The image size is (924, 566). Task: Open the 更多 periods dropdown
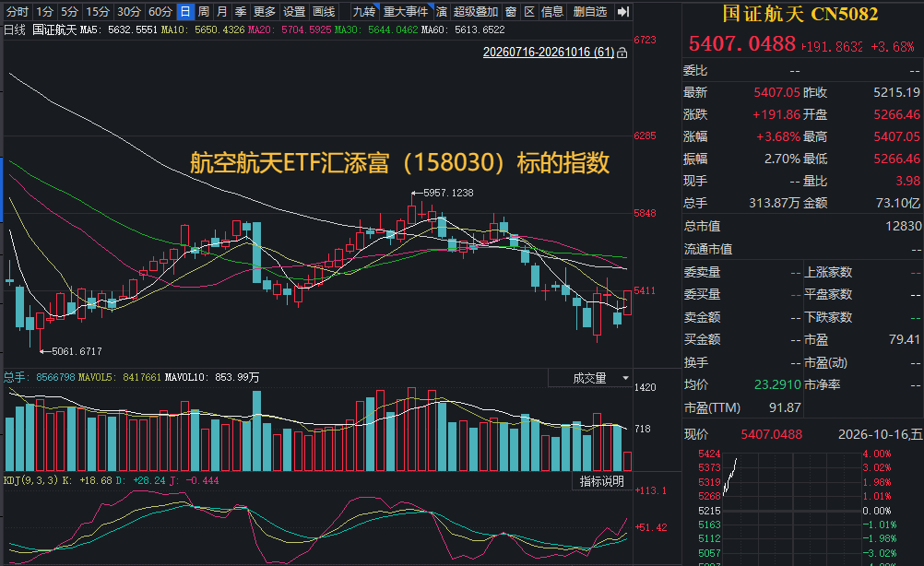click(x=264, y=12)
